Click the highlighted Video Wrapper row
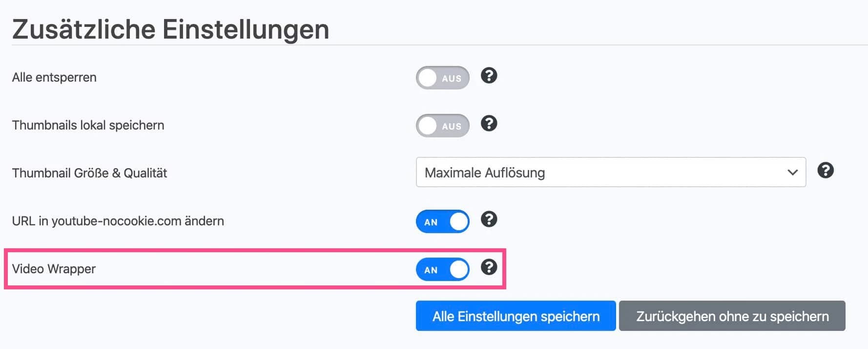The height and width of the screenshot is (349, 868). 254,269
